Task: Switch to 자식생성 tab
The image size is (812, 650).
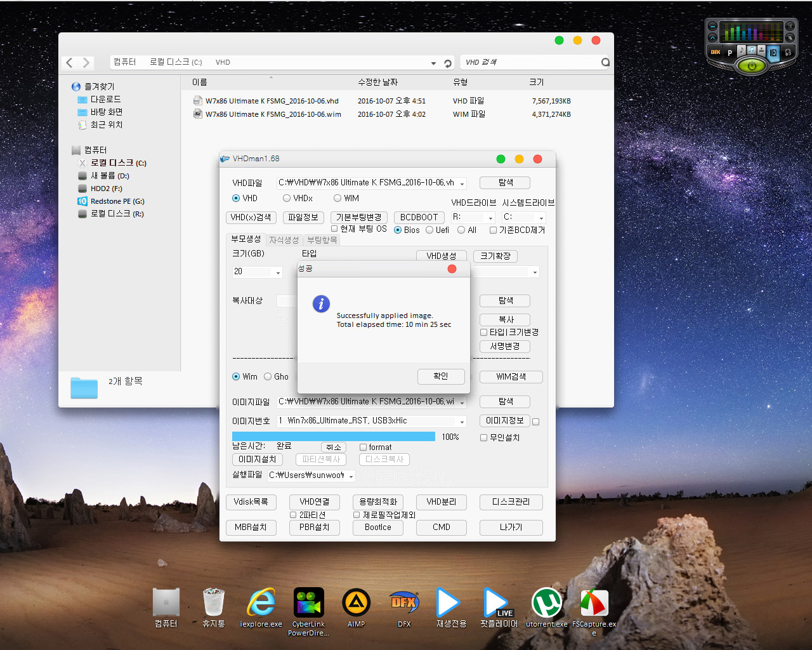Action: 284,240
